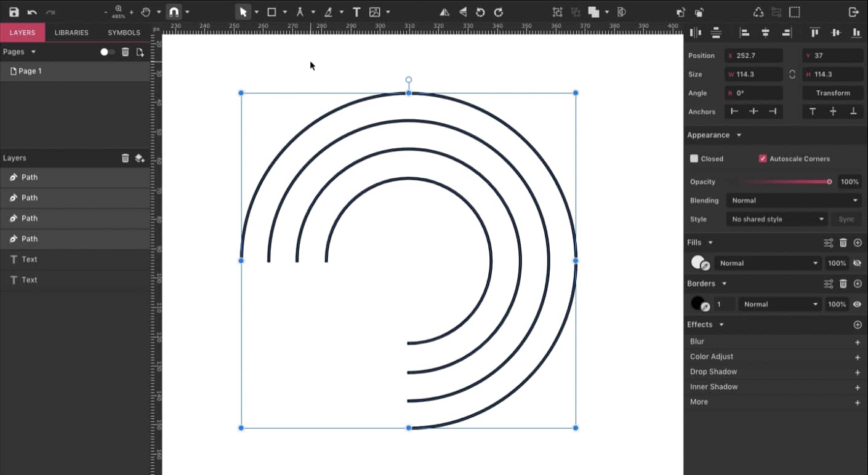Image resolution: width=868 pixels, height=475 pixels.
Task: Open the Symbols tab
Action: [123, 32]
